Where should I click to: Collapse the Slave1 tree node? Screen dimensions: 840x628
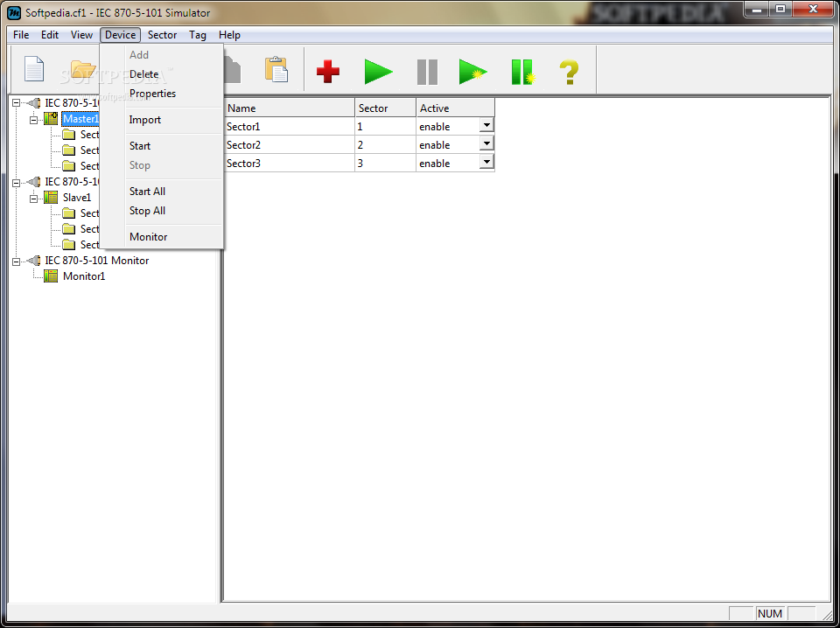34,198
